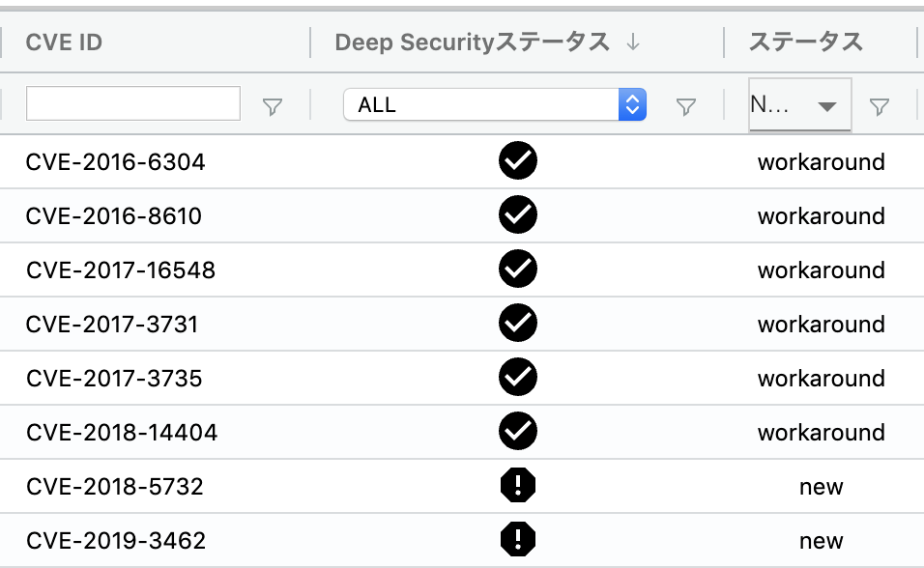The width and height of the screenshot is (924, 568).
Task: Click new status of CVE-2019-3462
Action: tap(821, 541)
